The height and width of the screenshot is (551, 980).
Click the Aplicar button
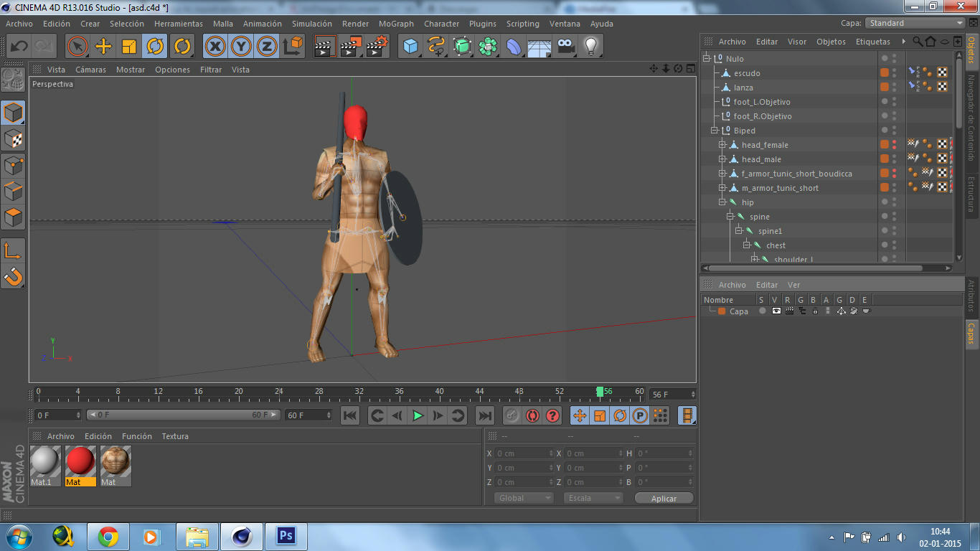pos(664,498)
